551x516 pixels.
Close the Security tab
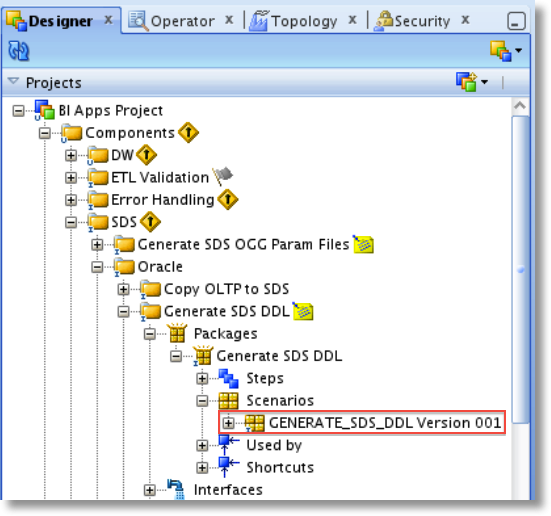pyautogui.click(x=465, y=20)
